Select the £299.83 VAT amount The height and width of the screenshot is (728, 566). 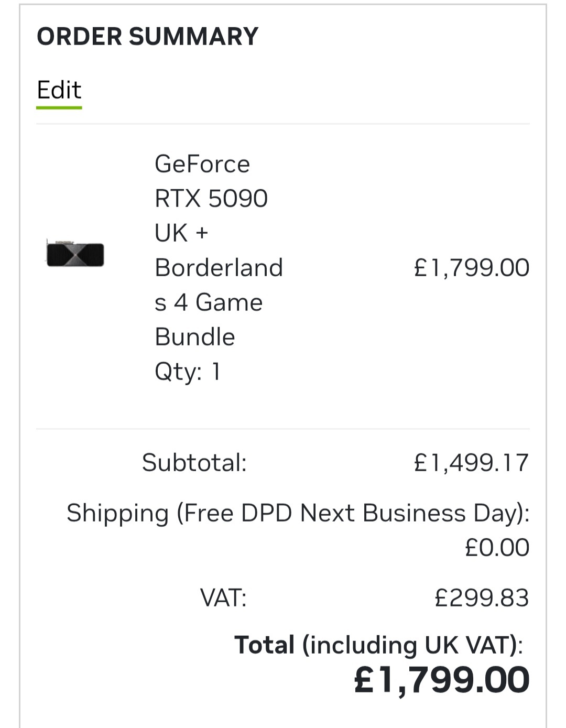tap(482, 598)
